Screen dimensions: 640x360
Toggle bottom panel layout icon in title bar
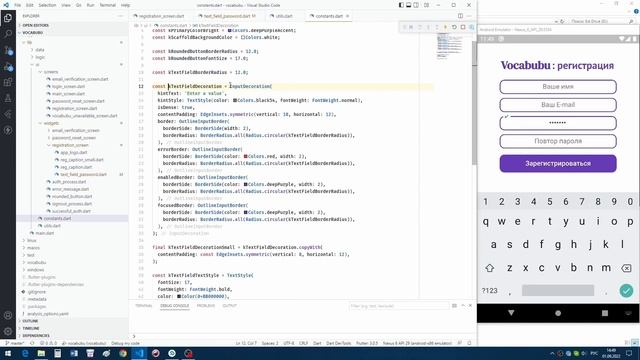click(x=409, y=5)
